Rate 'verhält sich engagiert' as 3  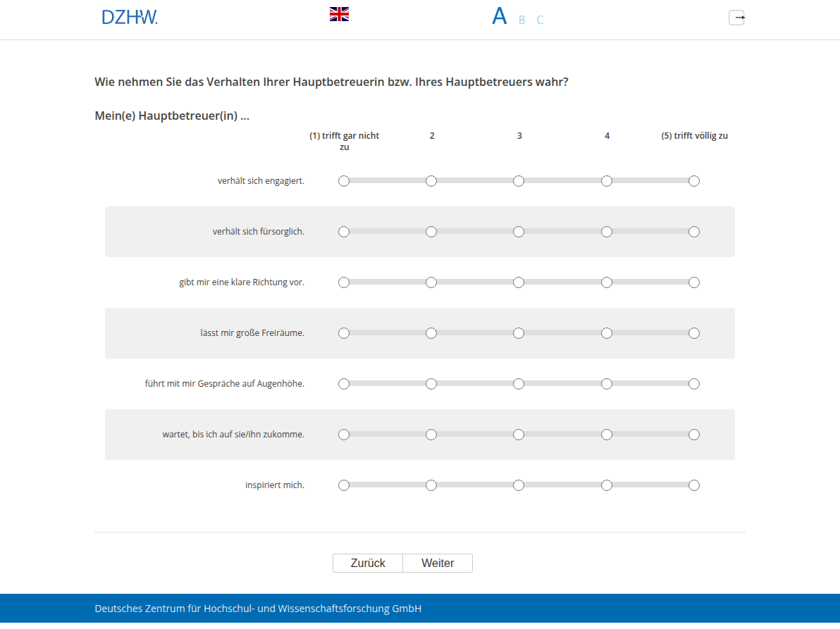click(519, 181)
